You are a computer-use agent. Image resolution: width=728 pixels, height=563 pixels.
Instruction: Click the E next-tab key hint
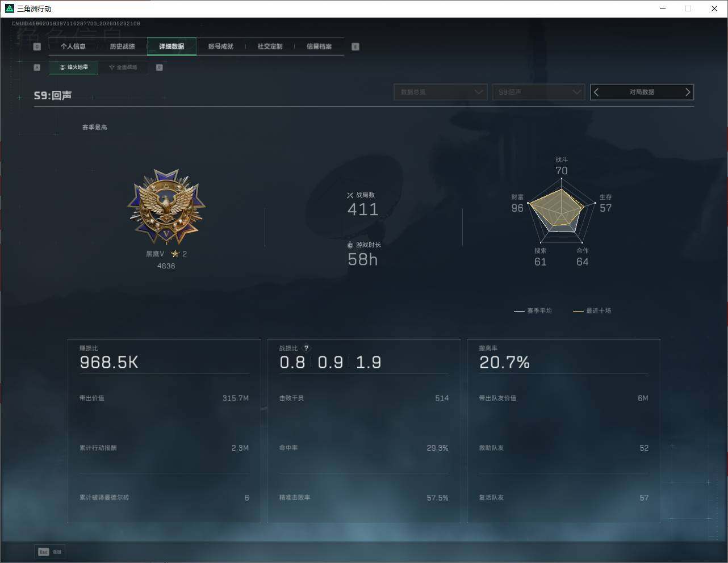tap(355, 47)
